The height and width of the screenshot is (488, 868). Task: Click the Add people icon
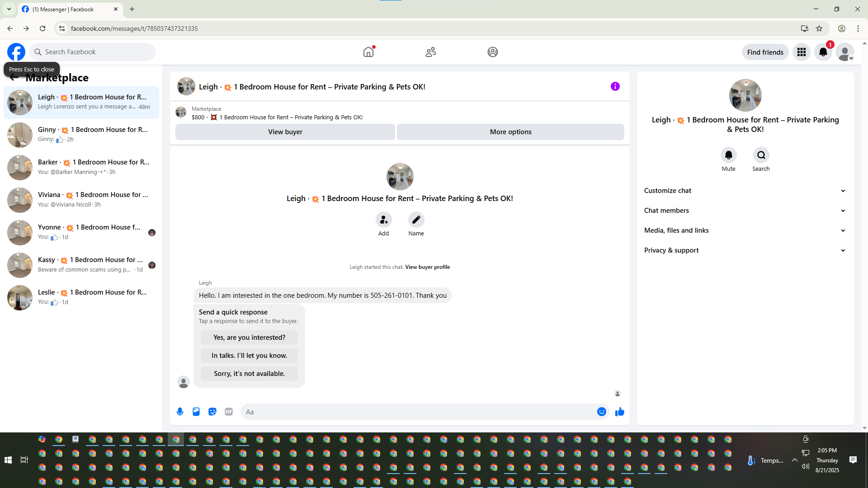(x=383, y=220)
